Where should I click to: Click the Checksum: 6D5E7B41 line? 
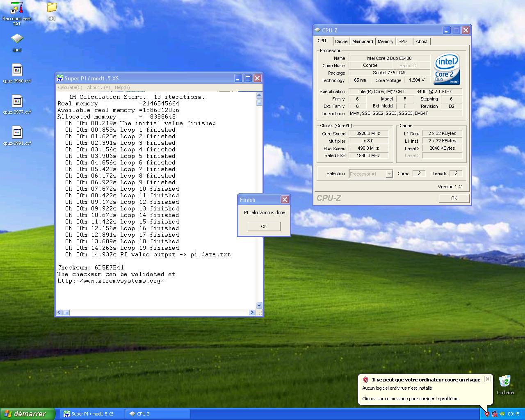[91, 267]
